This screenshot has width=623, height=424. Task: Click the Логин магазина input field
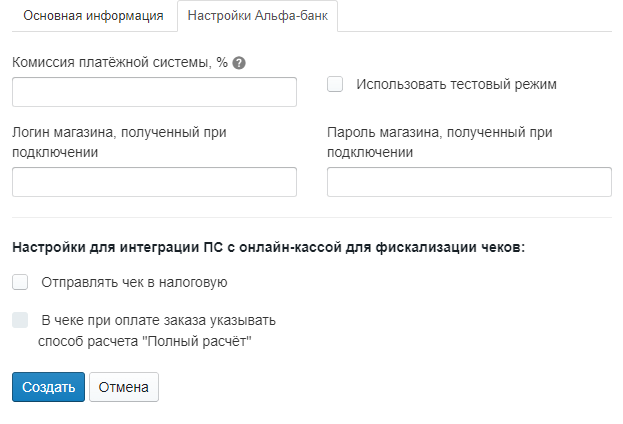[x=154, y=182]
